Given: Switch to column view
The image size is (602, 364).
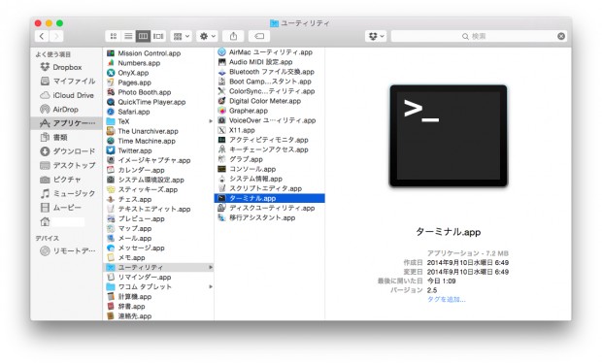Looking at the screenshot, I should click(143, 36).
